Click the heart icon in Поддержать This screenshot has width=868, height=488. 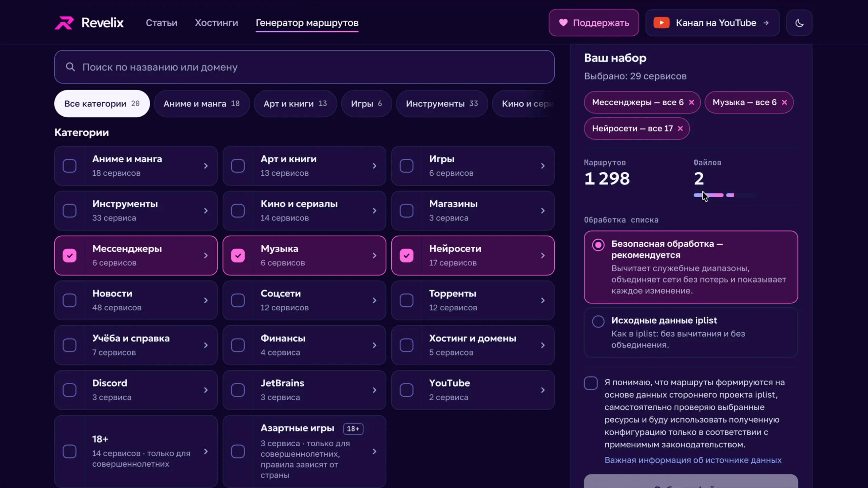(563, 23)
